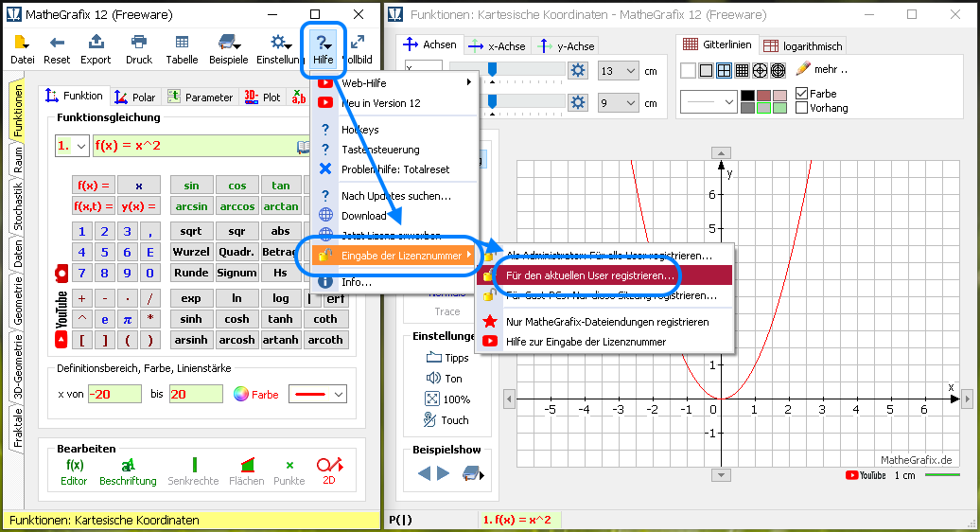Image resolution: width=980 pixels, height=532 pixels.
Task: Click the Flächen area tool
Action: [246, 472]
